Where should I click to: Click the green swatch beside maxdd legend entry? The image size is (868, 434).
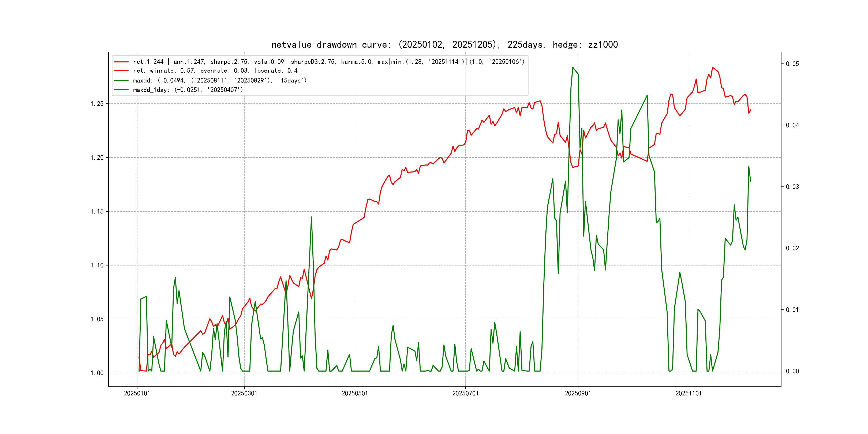pyautogui.click(x=121, y=81)
